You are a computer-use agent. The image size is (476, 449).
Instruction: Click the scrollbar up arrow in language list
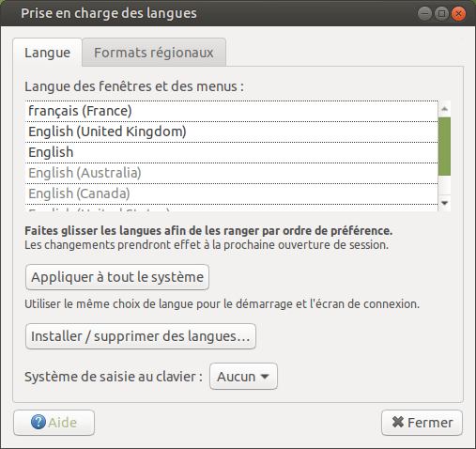[x=444, y=109]
